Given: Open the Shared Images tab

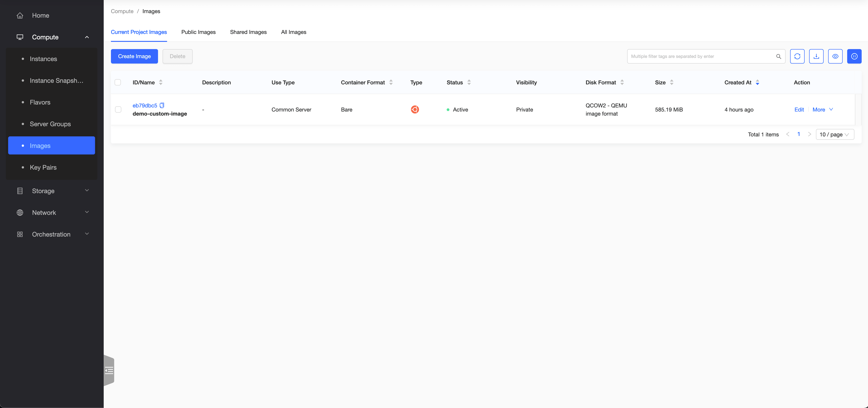Looking at the screenshot, I should pos(248,32).
